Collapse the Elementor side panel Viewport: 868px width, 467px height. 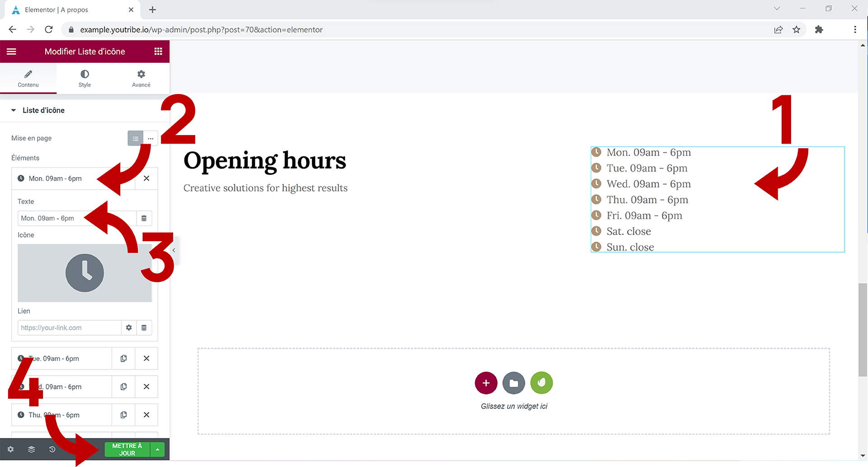pos(174,250)
